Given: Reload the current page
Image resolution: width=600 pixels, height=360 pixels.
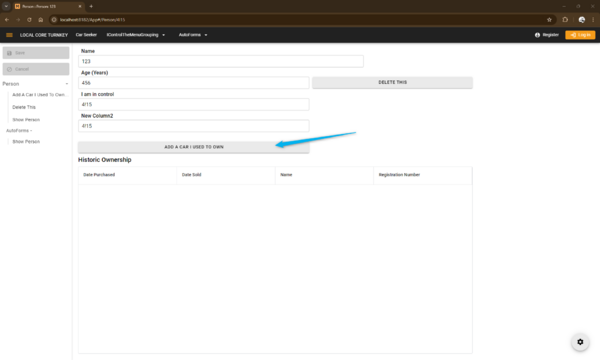Looking at the screenshot, I should [29, 20].
